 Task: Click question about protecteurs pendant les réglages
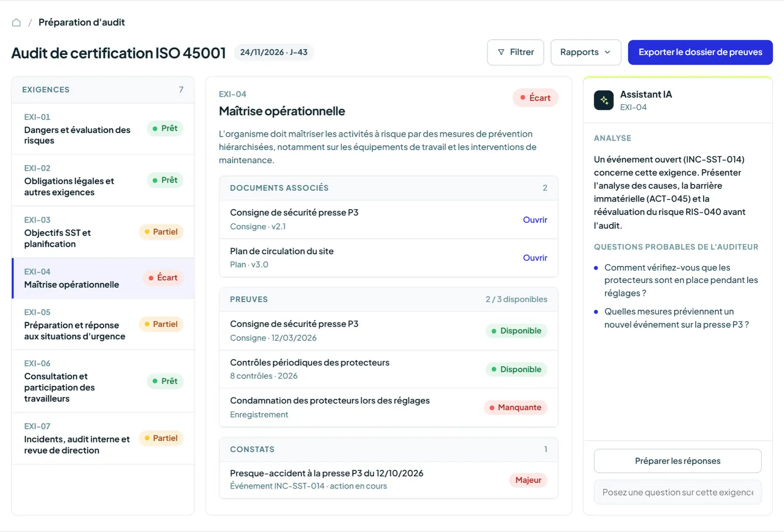click(x=681, y=280)
